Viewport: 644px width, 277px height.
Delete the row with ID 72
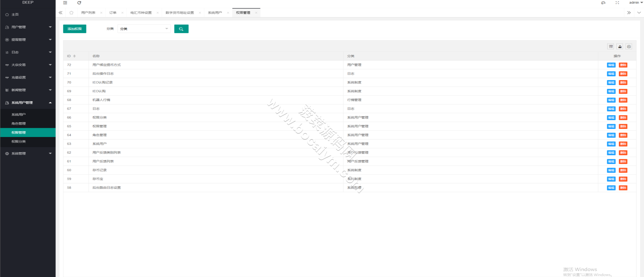623,65
